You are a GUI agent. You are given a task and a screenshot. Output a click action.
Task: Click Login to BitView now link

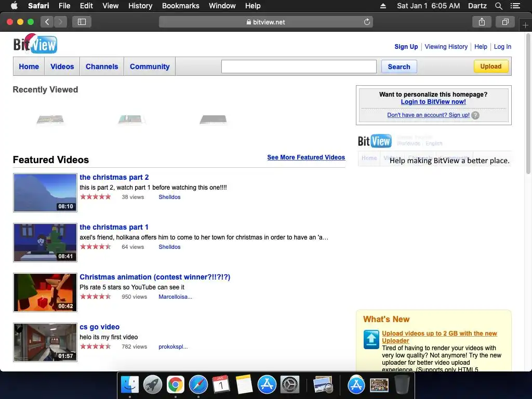433,102
